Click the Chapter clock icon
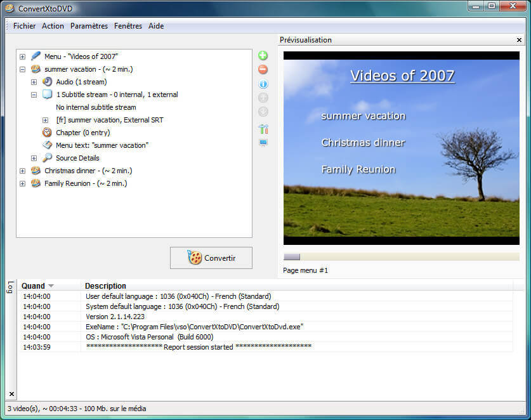The width and height of the screenshot is (531, 420). pos(47,133)
